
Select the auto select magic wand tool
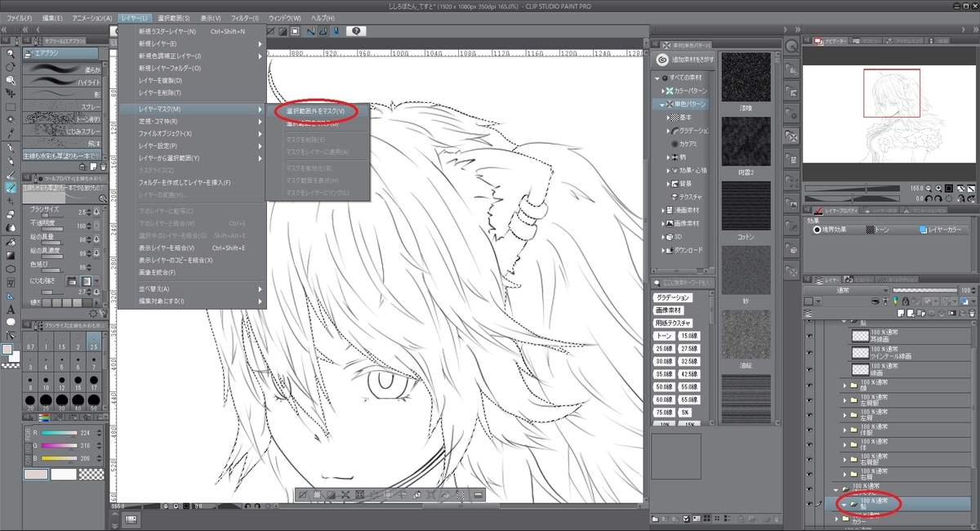point(11,120)
